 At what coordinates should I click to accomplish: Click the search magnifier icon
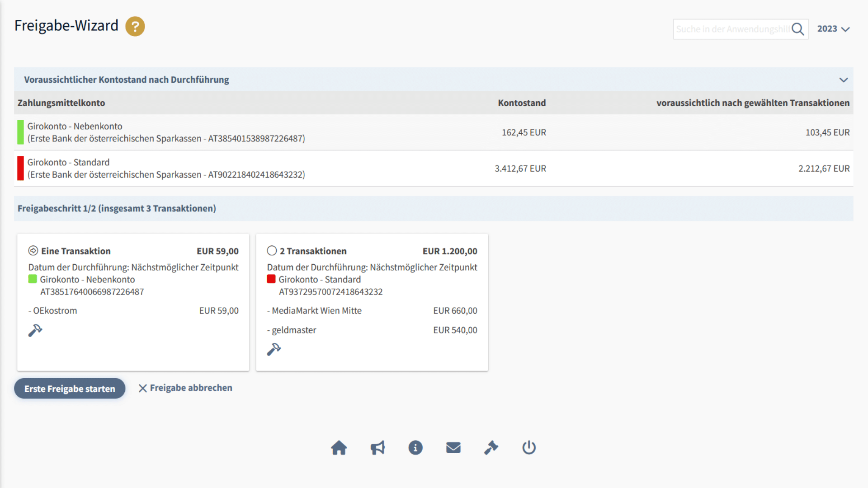pos(798,29)
